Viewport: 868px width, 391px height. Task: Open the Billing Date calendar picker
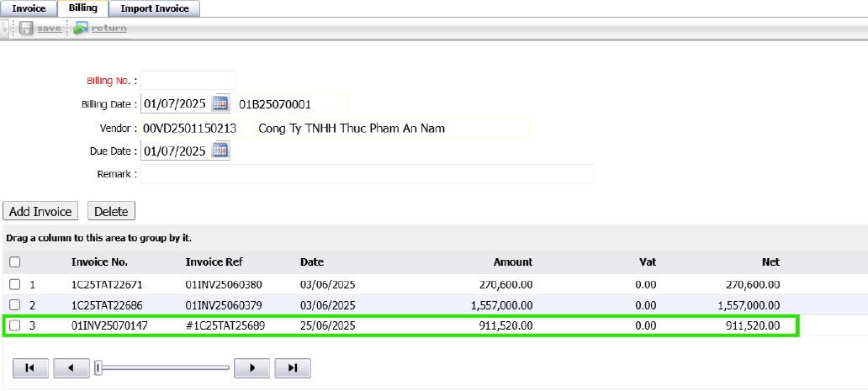(x=220, y=103)
